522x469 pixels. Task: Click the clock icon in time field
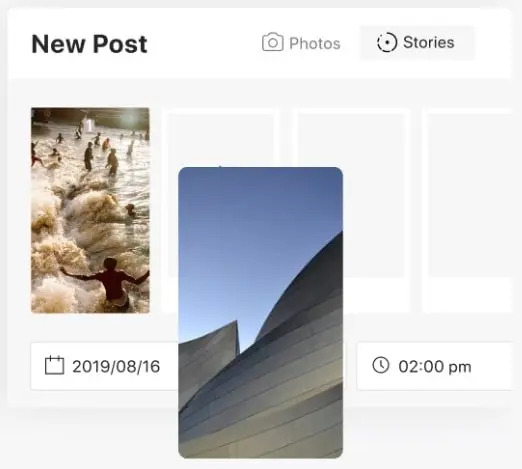381,365
